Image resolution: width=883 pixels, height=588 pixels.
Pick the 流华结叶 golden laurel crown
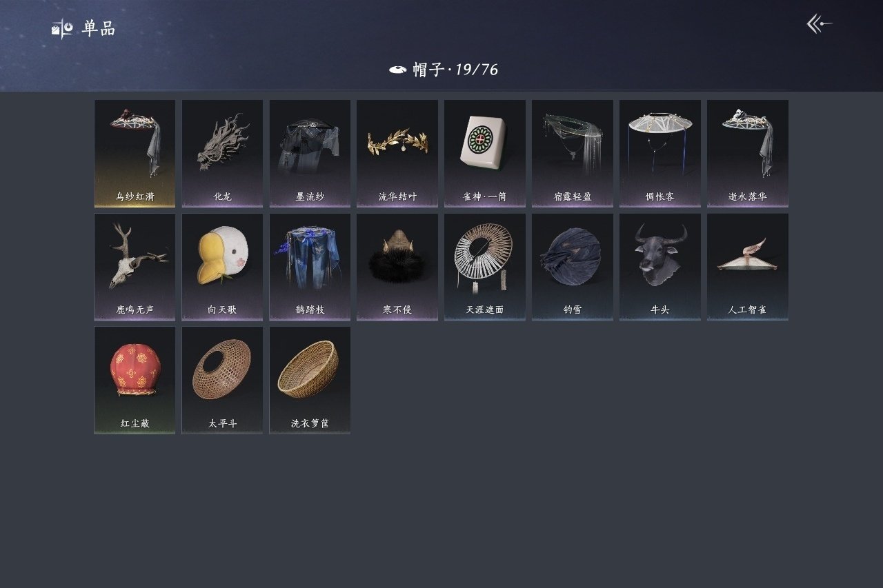click(x=397, y=154)
